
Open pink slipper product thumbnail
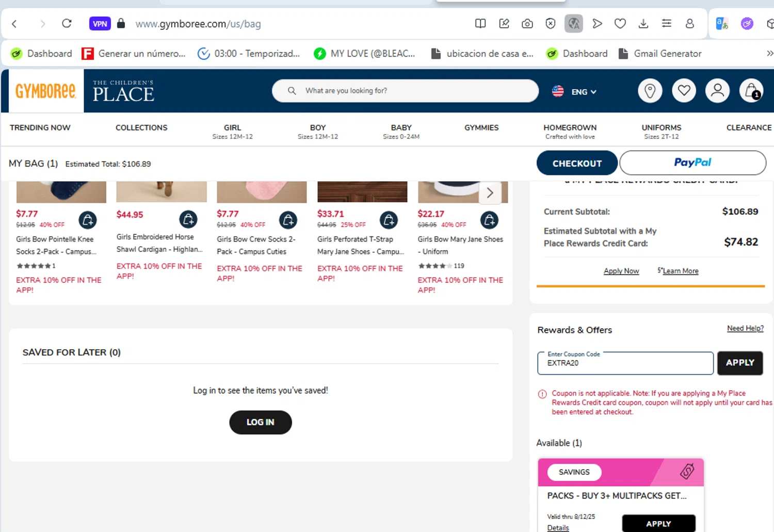(x=262, y=192)
